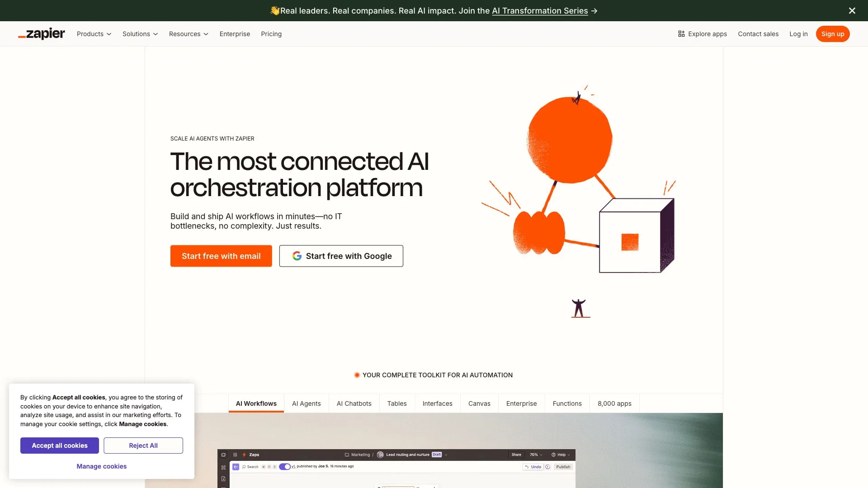
Task: Switch to the Functions tab
Action: click(x=567, y=404)
